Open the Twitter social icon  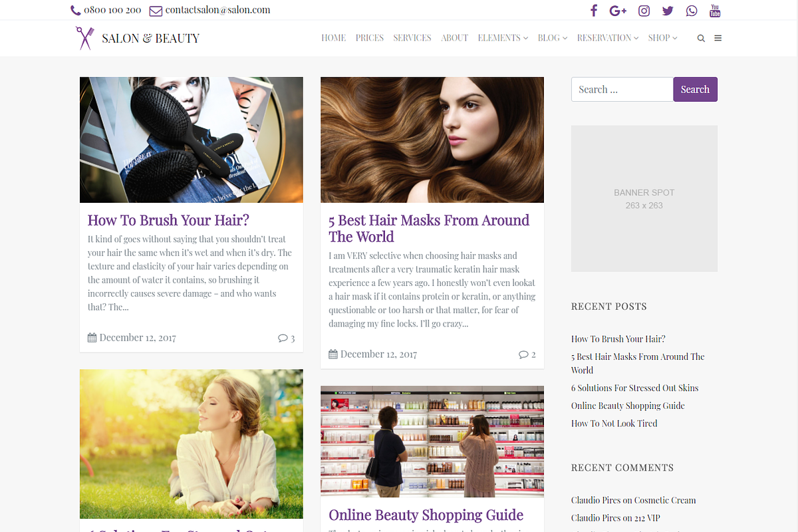[x=668, y=11]
